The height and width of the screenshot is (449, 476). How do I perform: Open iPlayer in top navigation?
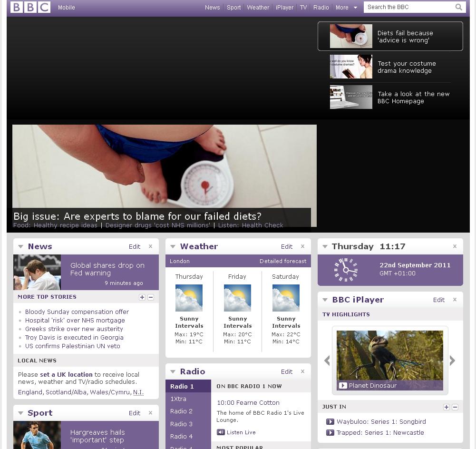click(x=284, y=7)
